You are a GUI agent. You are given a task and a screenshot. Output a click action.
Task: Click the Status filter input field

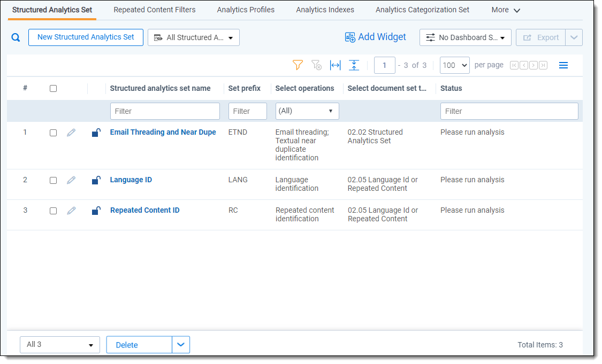509,111
